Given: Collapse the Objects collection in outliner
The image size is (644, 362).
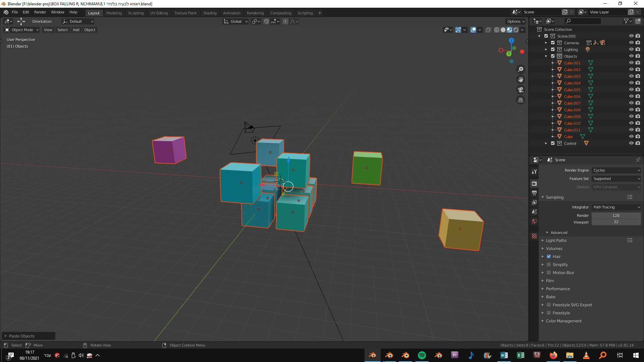Looking at the screenshot, I should point(546,56).
